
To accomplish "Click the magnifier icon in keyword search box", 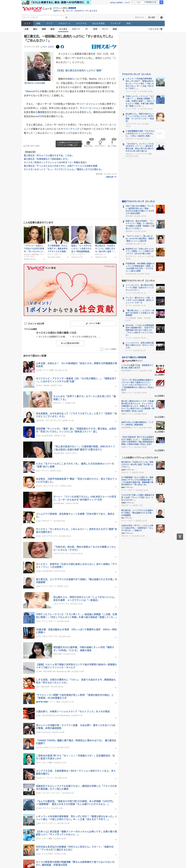I will (66, 18).
